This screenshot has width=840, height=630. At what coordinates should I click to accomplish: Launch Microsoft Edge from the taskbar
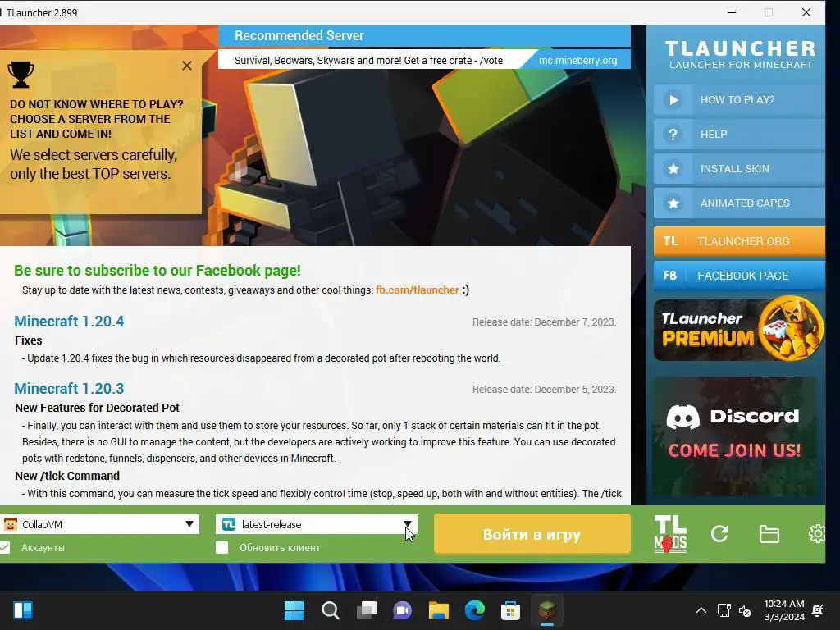pyautogui.click(x=475, y=610)
